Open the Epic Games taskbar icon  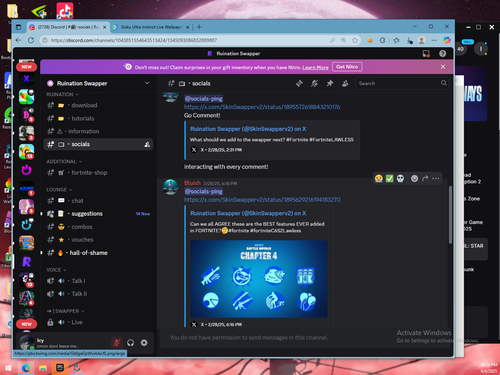click(x=60, y=368)
